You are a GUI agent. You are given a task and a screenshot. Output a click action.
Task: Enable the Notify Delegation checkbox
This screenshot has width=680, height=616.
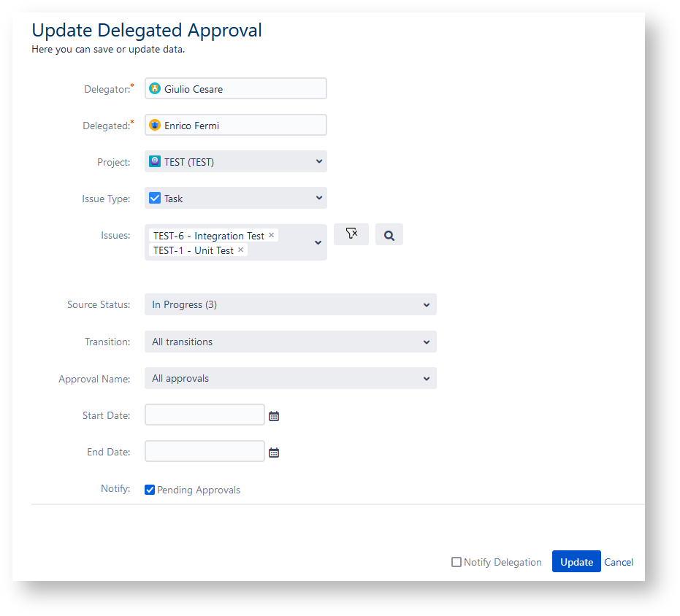(x=456, y=562)
